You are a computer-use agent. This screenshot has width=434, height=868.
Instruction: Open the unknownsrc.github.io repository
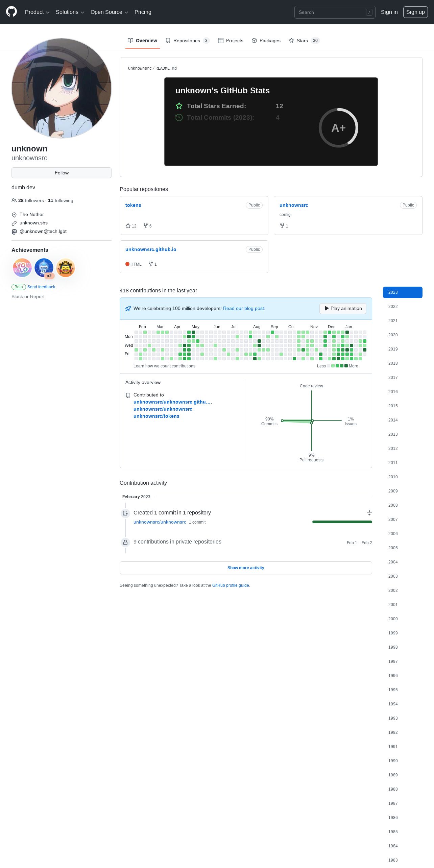151,249
